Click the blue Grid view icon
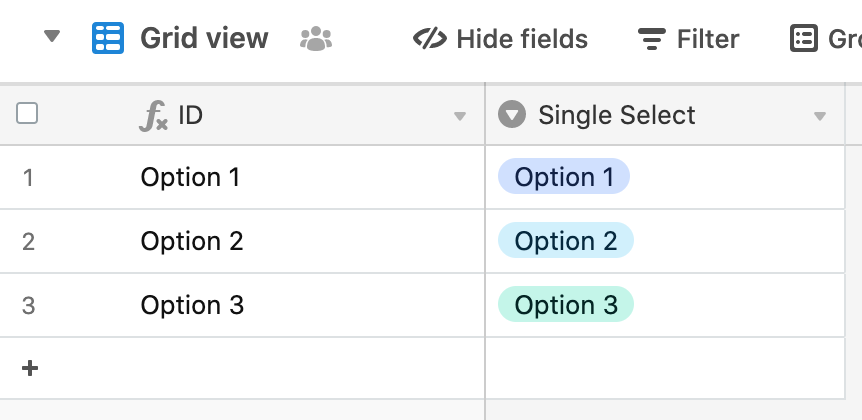Viewport: 862px width, 420px height. point(108,38)
